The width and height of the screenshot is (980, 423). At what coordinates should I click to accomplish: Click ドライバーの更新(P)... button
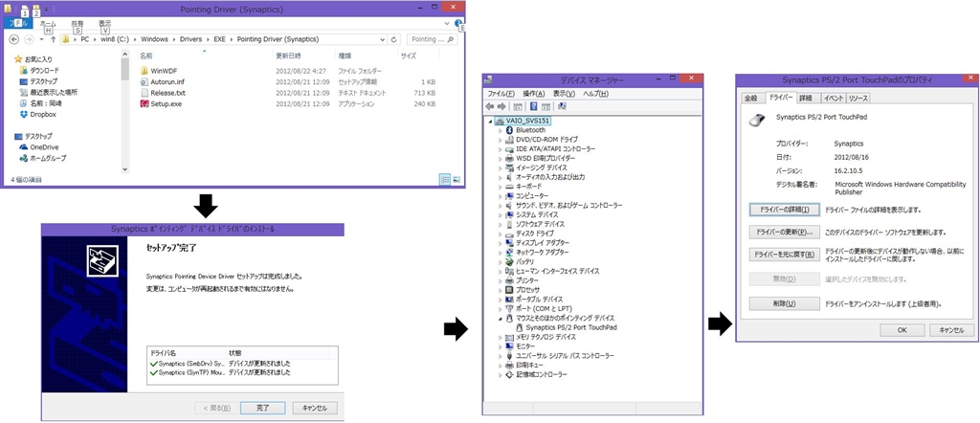tap(784, 233)
